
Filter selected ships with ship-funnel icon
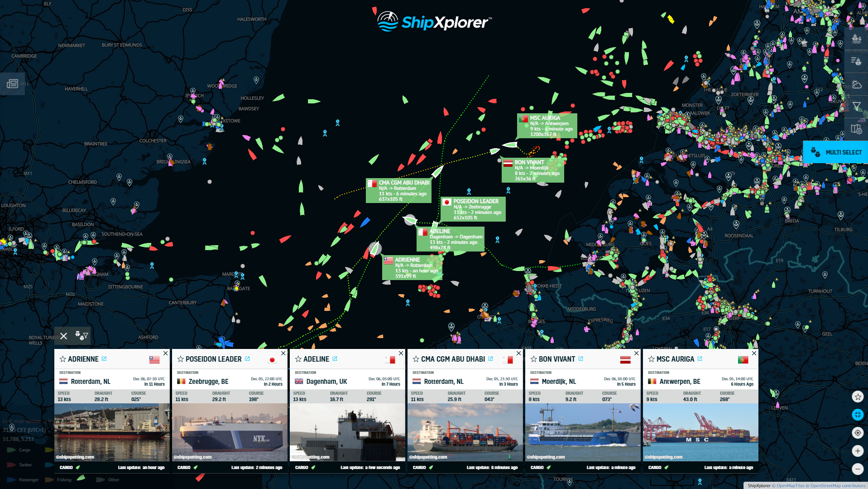point(82,336)
